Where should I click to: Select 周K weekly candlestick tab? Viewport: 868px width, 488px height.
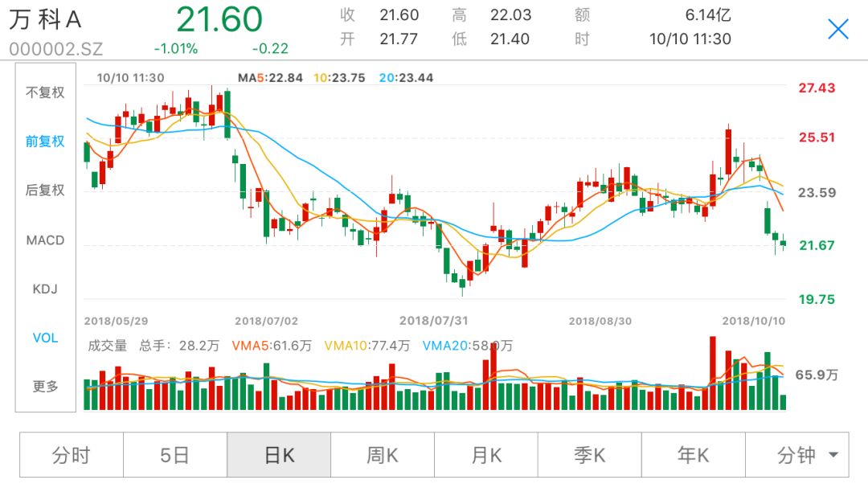[383, 455]
